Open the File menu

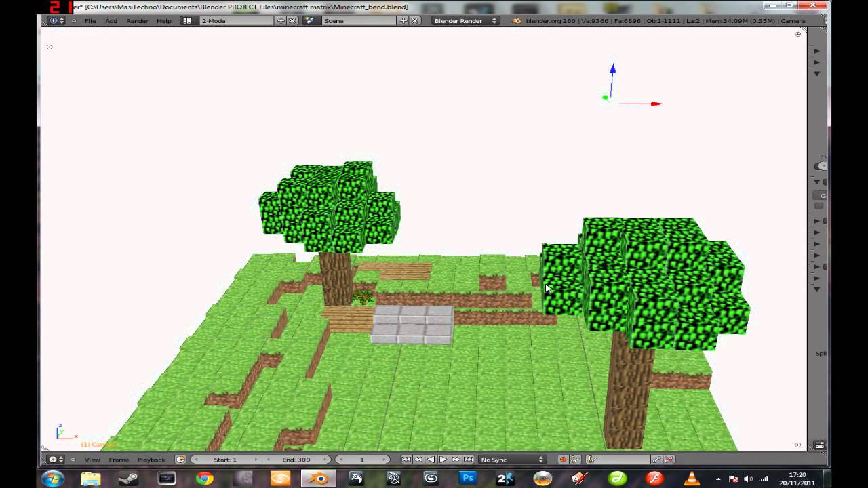tap(90, 21)
